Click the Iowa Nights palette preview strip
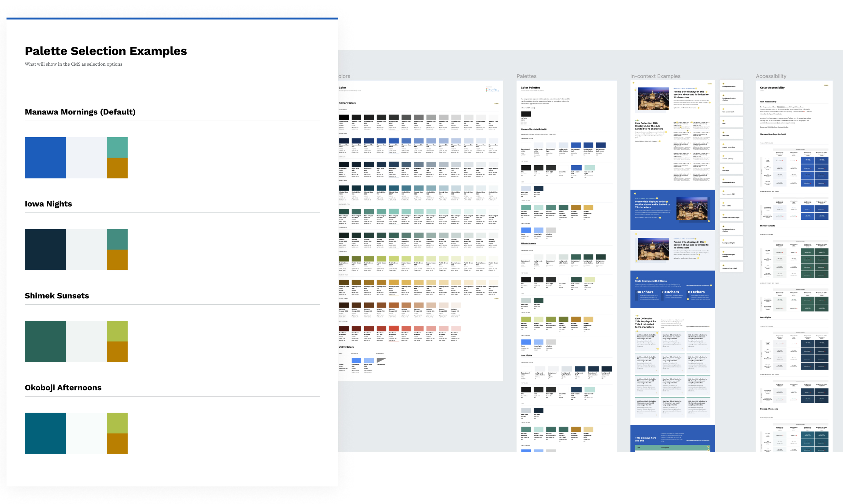 pos(76,250)
